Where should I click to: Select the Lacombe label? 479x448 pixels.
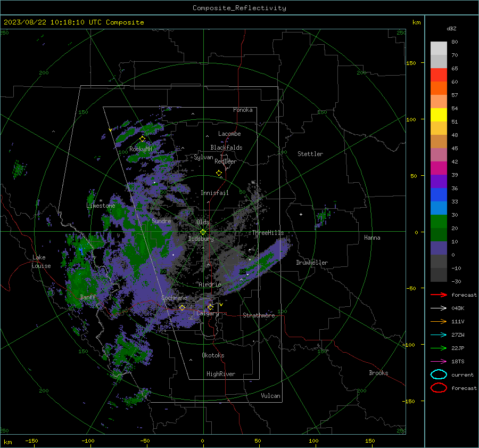(x=229, y=134)
